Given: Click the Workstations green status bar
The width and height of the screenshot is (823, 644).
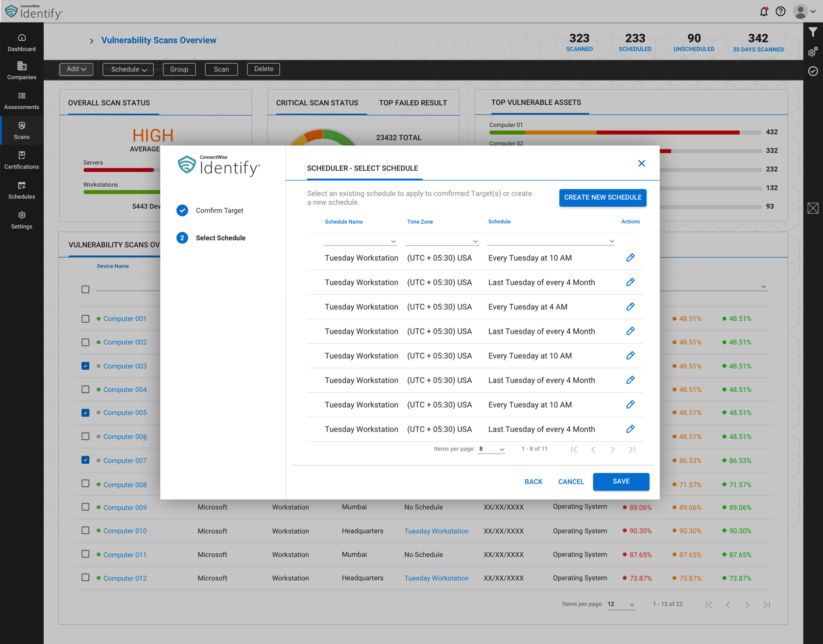Looking at the screenshot, I should point(121,192).
